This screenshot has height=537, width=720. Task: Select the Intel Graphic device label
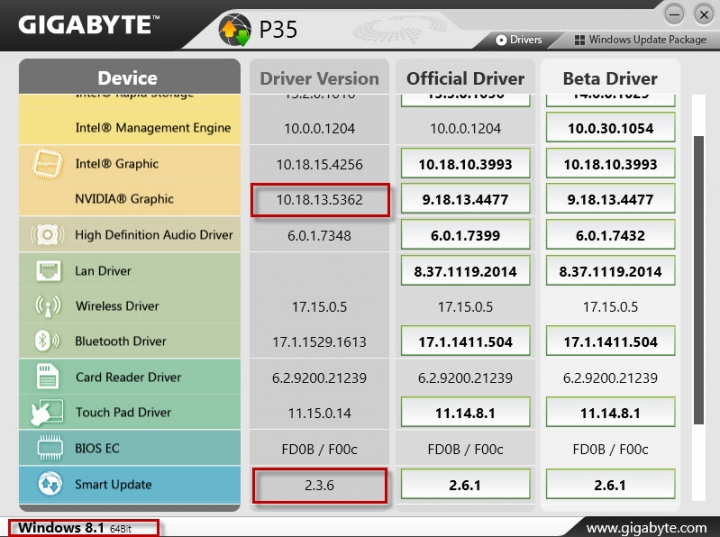(x=117, y=164)
